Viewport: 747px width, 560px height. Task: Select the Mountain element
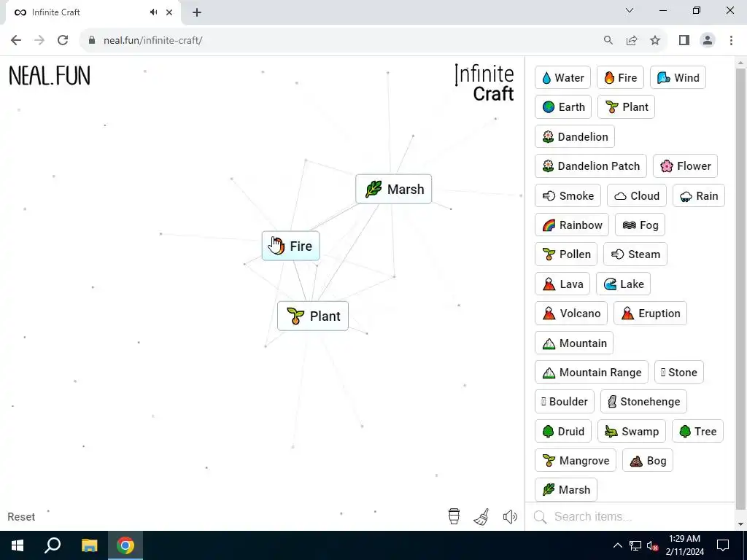574,343
